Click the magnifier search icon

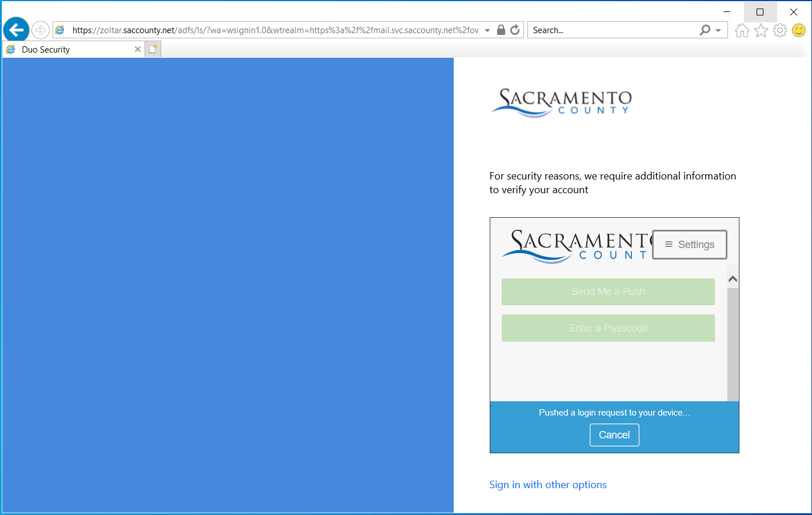(705, 30)
